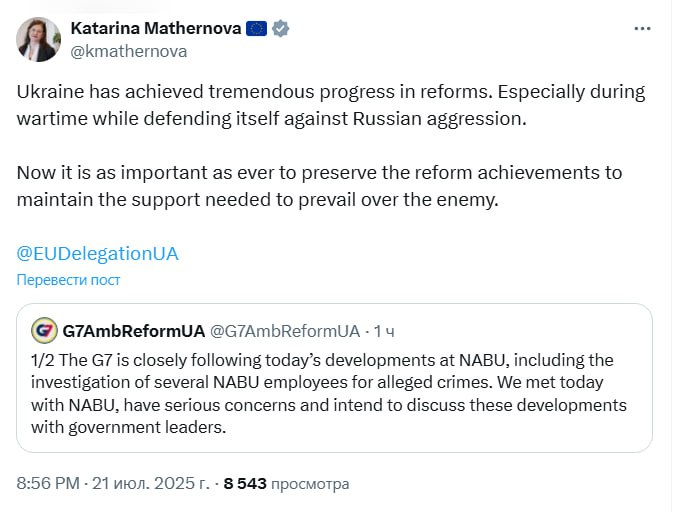Screen dimensions: 673x512
Task: Open the post's three-dot more options menu
Action: (x=642, y=29)
